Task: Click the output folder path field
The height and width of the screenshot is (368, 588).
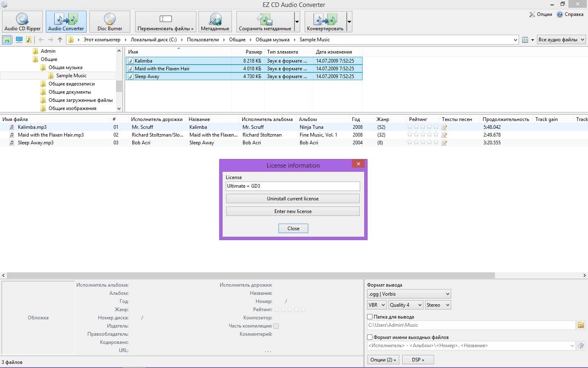Action: (471, 325)
